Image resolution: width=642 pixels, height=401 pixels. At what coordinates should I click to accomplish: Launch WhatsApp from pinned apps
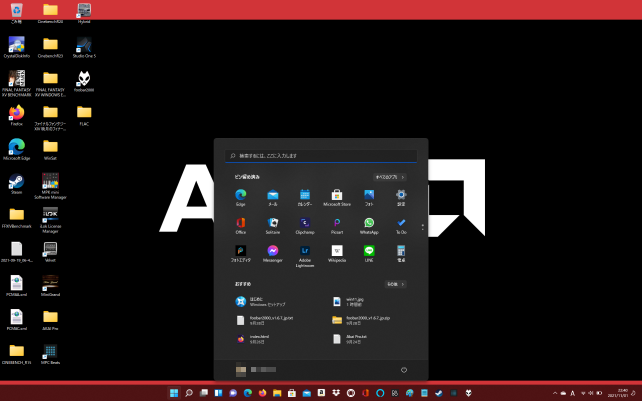pos(369,225)
